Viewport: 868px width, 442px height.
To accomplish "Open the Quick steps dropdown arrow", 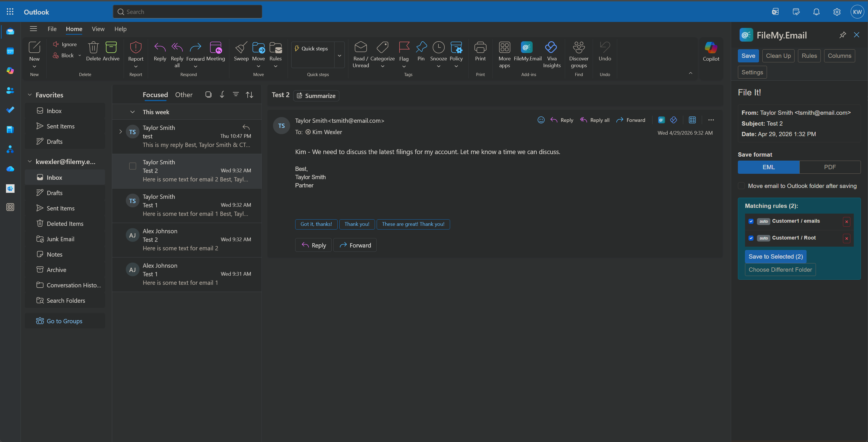I will [339, 55].
